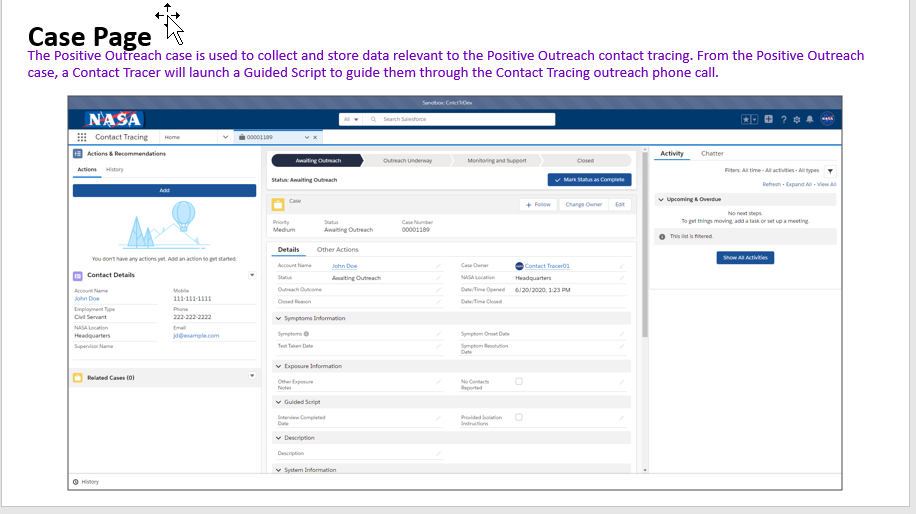Select the Other Actions tab
916x514 pixels.
tap(338, 249)
